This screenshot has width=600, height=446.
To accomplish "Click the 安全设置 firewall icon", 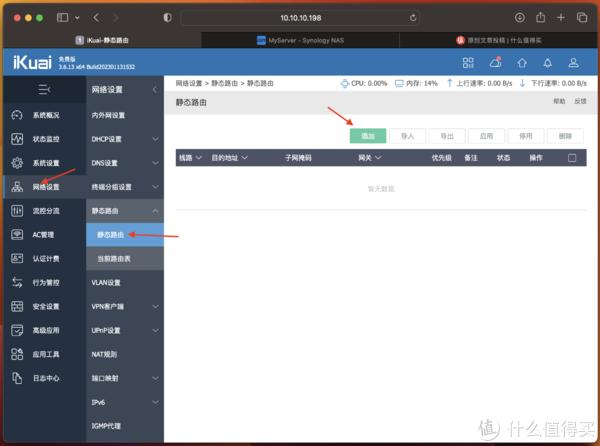I will point(16,307).
